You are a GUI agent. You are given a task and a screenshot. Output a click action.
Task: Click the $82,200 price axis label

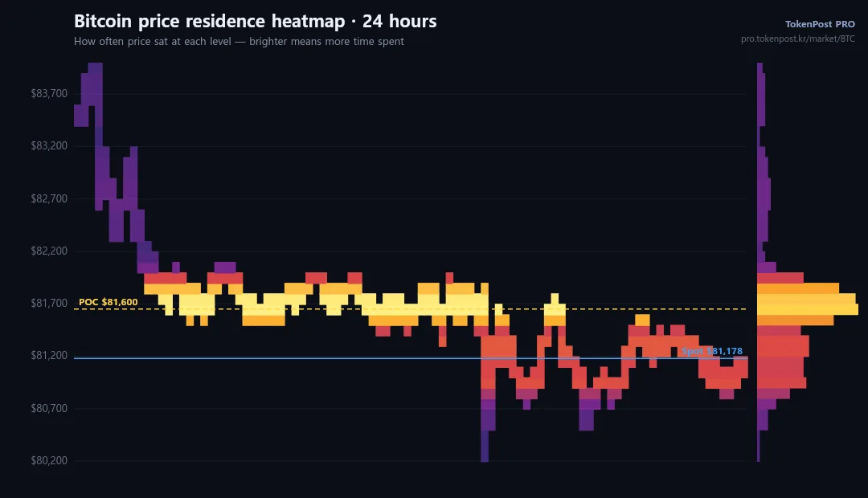pyautogui.click(x=49, y=251)
